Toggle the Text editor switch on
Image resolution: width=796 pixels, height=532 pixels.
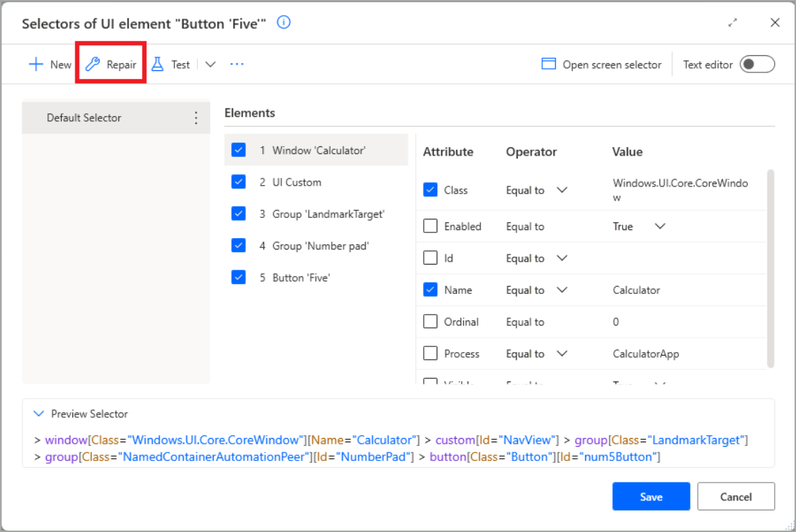click(x=757, y=64)
